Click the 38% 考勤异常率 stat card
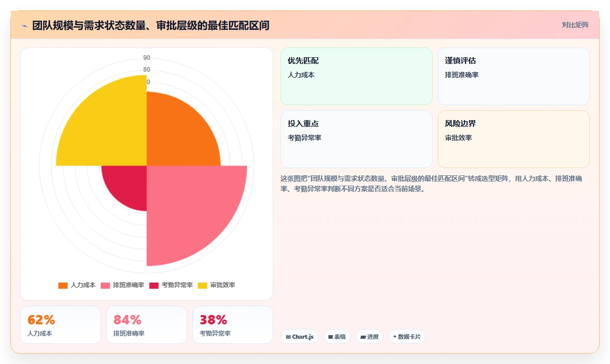The height and width of the screenshot is (364, 610). 233,325
